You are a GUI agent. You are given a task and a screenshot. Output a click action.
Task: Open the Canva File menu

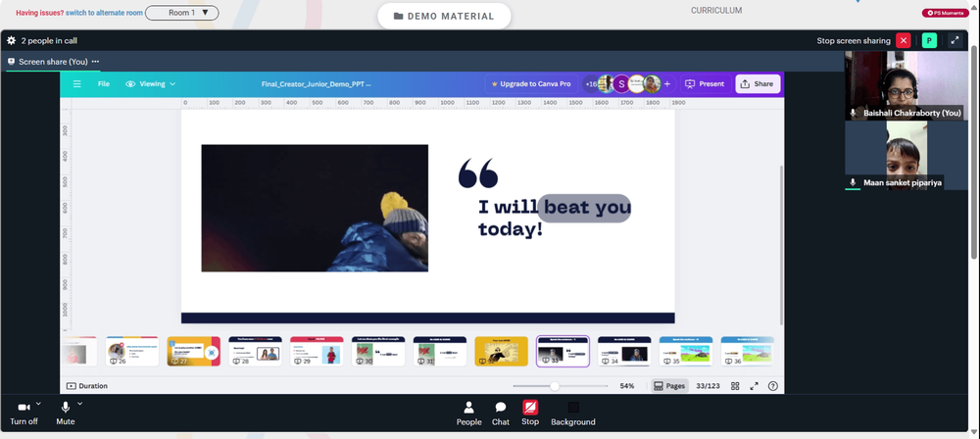[x=104, y=84]
